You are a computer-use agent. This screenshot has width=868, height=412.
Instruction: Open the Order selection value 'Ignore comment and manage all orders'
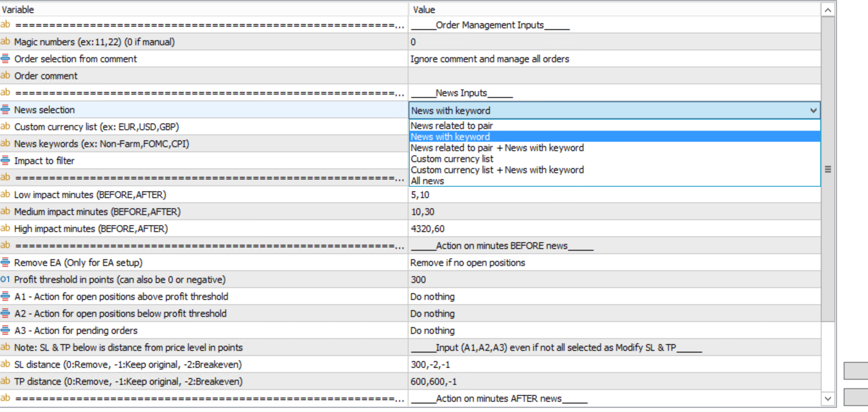pyautogui.click(x=614, y=59)
